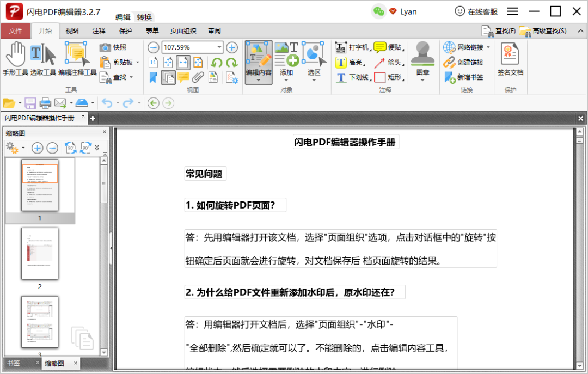This screenshot has width=588, height=374.
Task: Pick the Arrow (箭头) annotation tool
Action: click(x=389, y=62)
